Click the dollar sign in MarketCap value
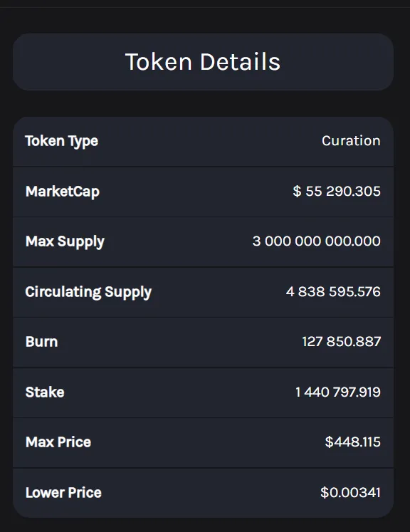The image size is (410, 532). coord(297,192)
